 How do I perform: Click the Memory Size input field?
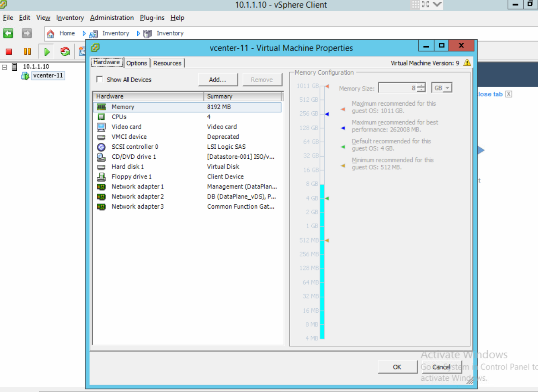click(x=398, y=88)
